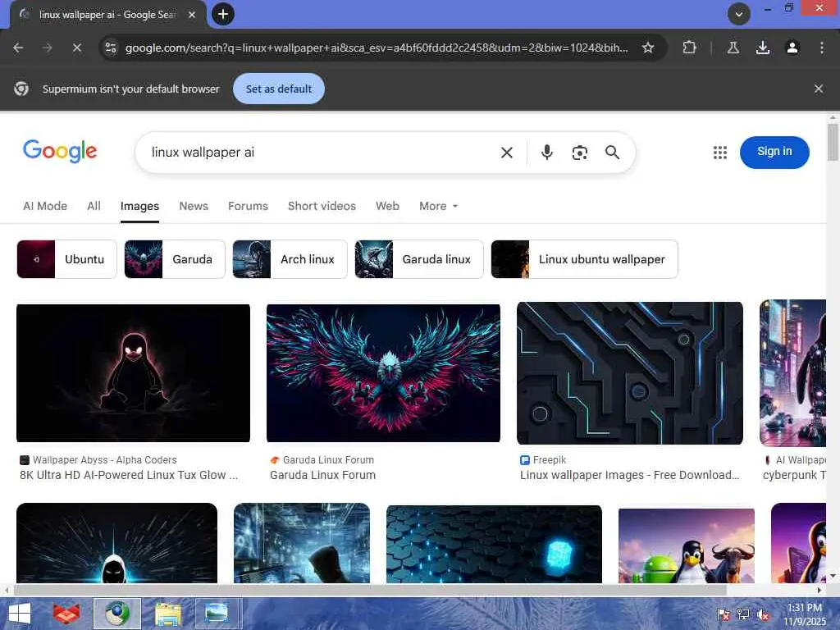
Task: Click the muted volume tray icon
Action: [762, 614]
